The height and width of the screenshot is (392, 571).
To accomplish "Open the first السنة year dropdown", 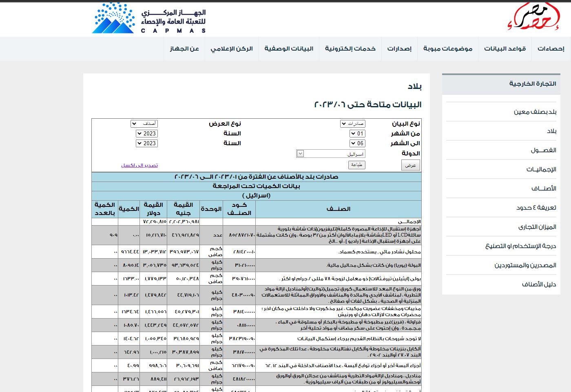I will point(146,133).
